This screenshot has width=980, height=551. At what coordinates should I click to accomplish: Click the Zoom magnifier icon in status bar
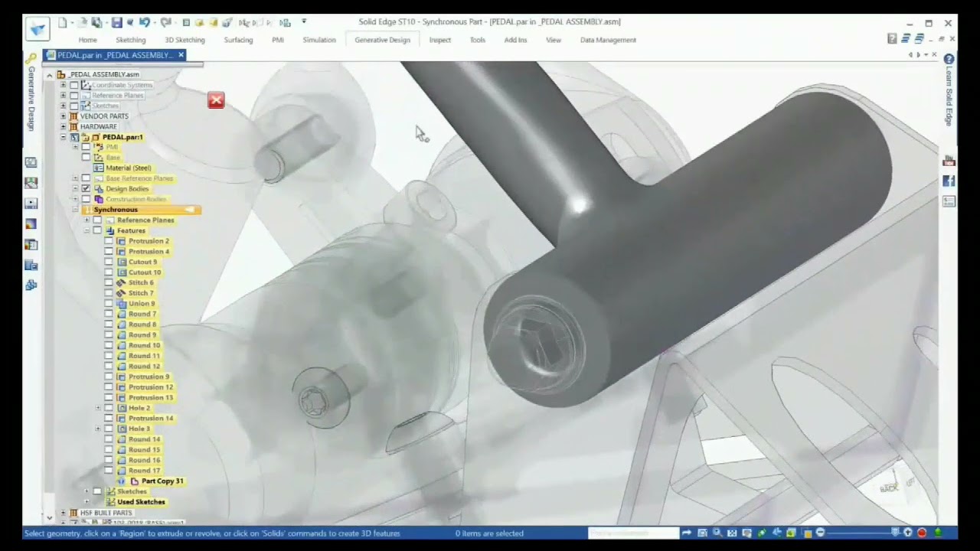(x=717, y=533)
